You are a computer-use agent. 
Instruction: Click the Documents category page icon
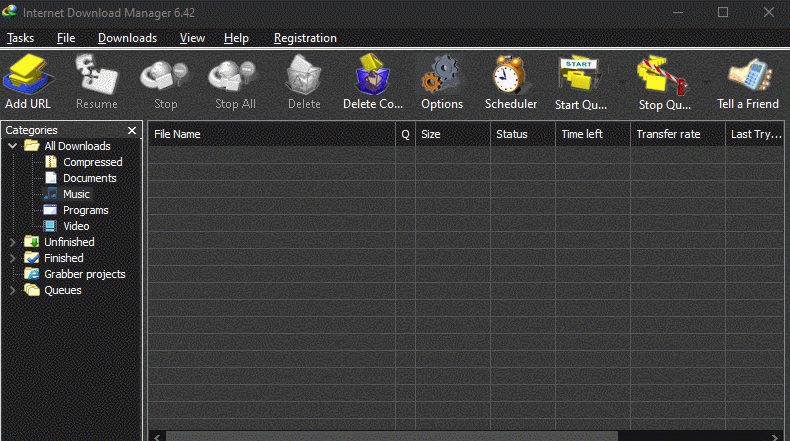pos(51,178)
